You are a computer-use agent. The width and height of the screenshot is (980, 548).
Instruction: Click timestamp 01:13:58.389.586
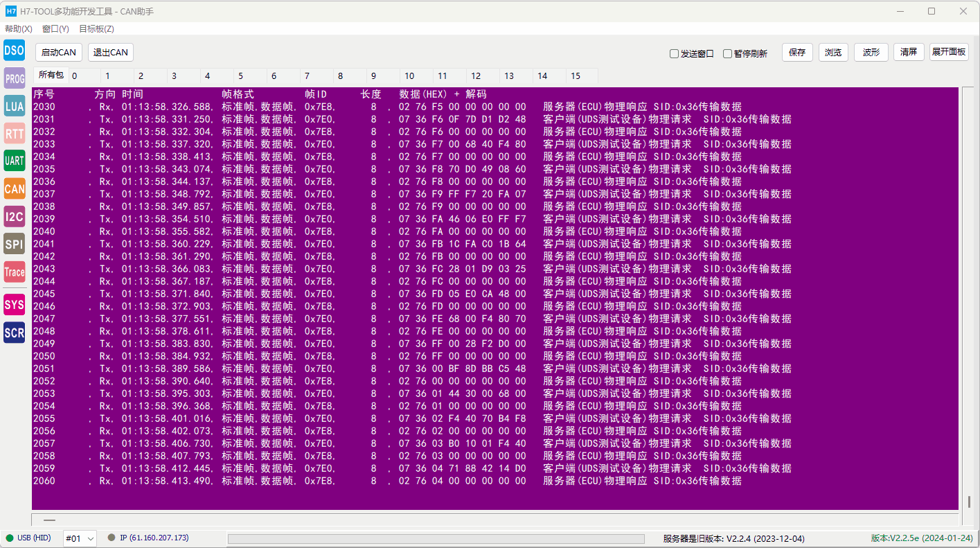(x=168, y=369)
